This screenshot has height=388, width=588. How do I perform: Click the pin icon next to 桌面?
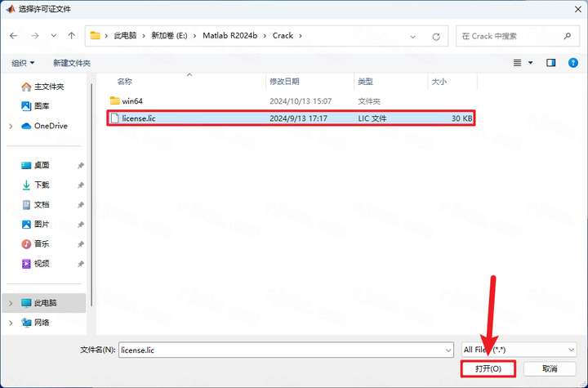tap(80, 166)
